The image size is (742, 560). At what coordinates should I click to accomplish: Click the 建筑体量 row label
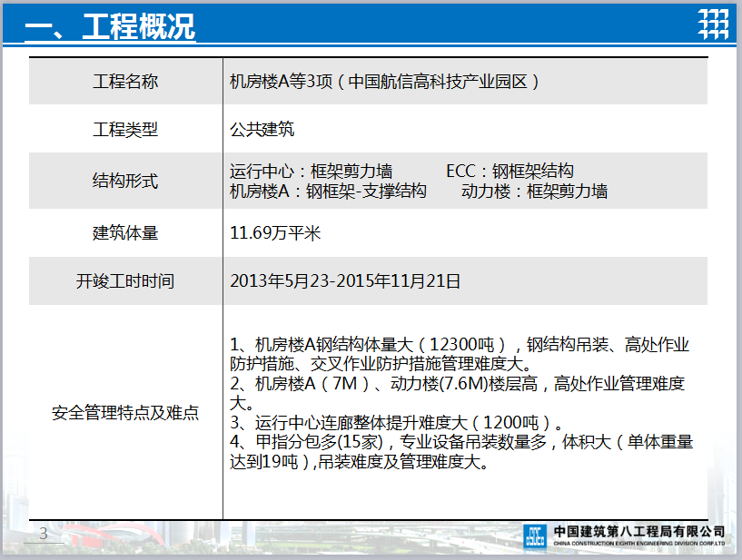click(x=125, y=232)
